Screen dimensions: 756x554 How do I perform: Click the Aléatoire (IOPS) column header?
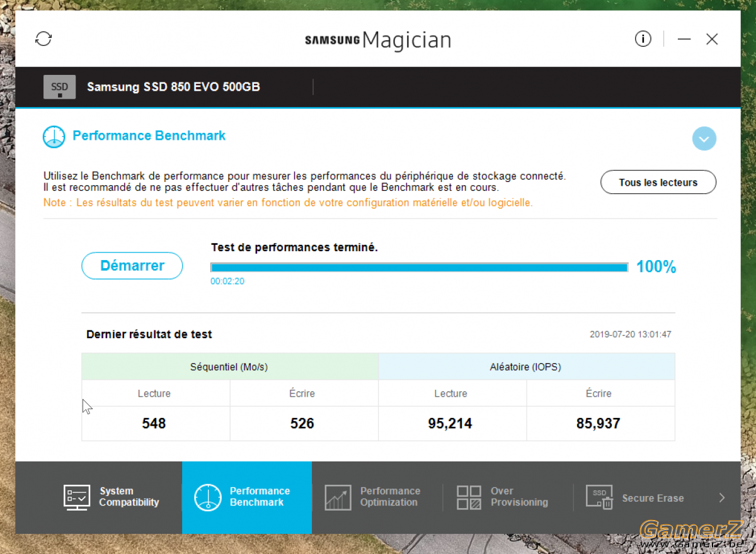tap(527, 366)
